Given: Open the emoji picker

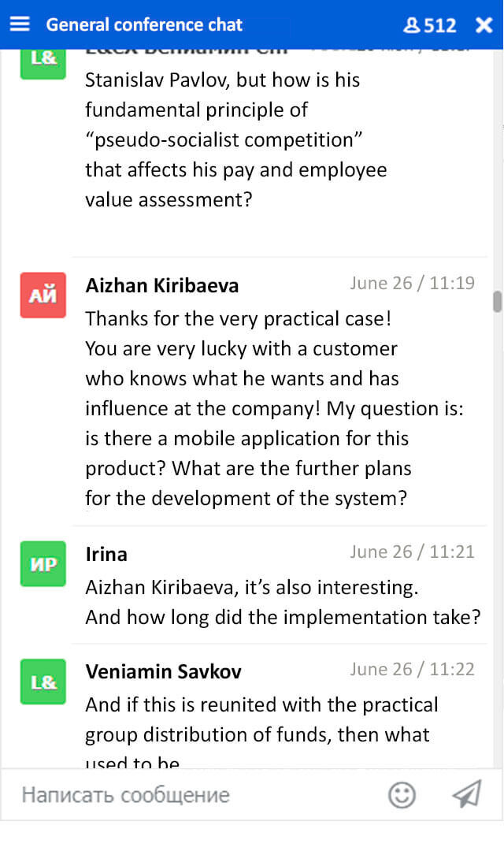Looking at the screenshot, I should pos(402,794).
